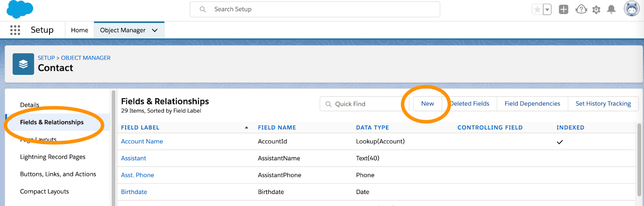
Task: Click the favorites star icon
Action: point(537,10)
